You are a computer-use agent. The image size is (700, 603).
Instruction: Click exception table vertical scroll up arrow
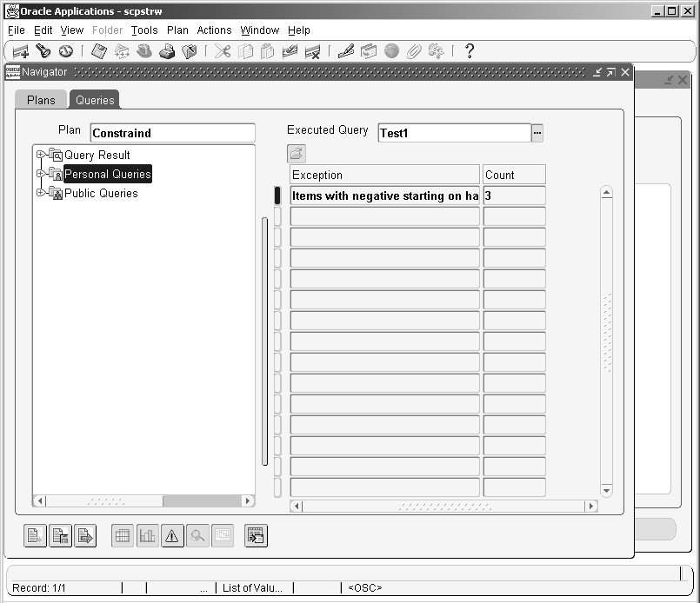coord(606,193)
